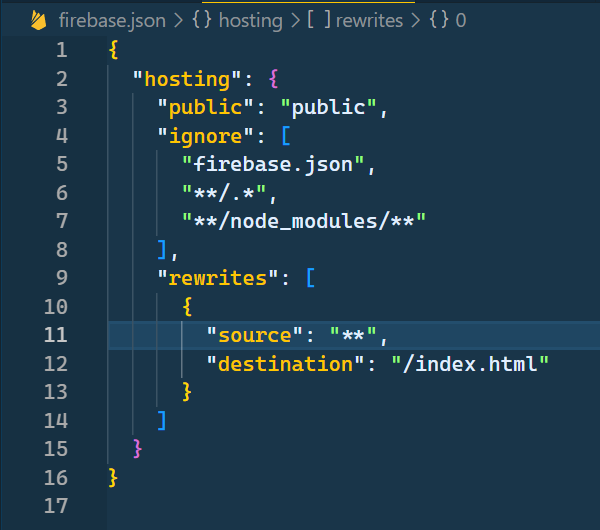Click the "**/node_modules/**" string on line 7
Viewport: 600px width, 530px height.
[304, 221]
